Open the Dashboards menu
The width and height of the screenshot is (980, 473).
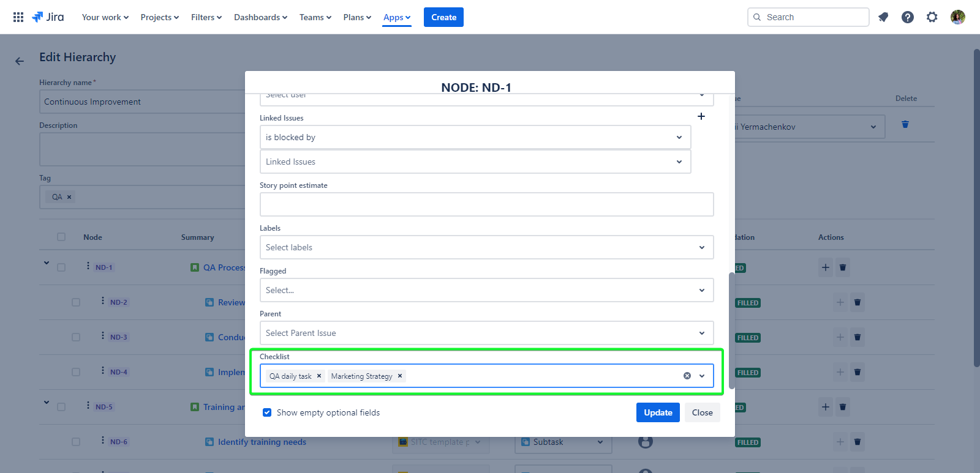pos(260,17)
